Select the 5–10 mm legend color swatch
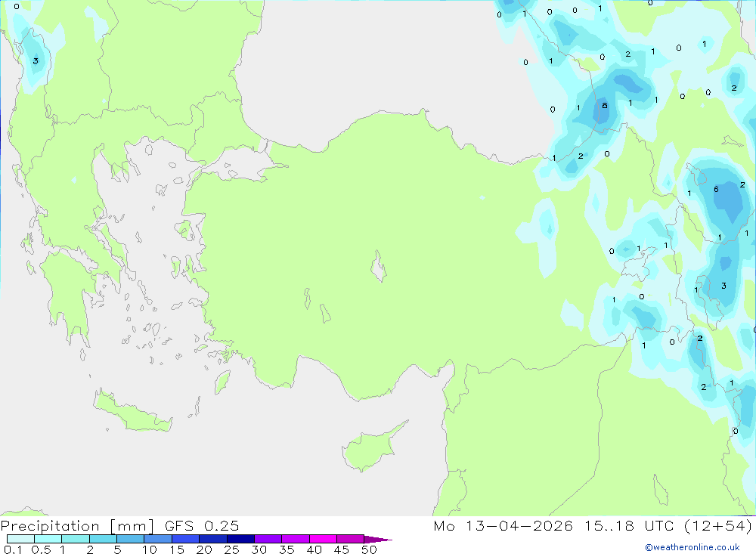The width and height of the screenshot is (756, 554). coord(131,539)
